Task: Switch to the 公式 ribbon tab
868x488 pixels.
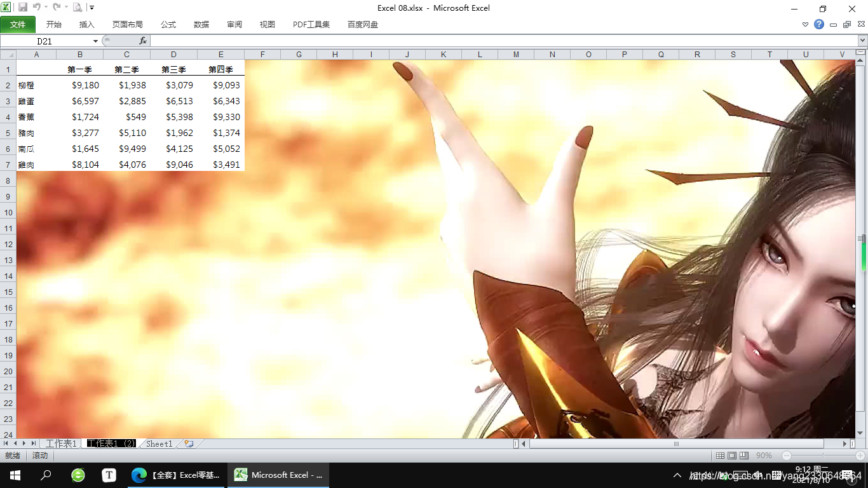Action: pyautogui.click(x=168, y=24)
